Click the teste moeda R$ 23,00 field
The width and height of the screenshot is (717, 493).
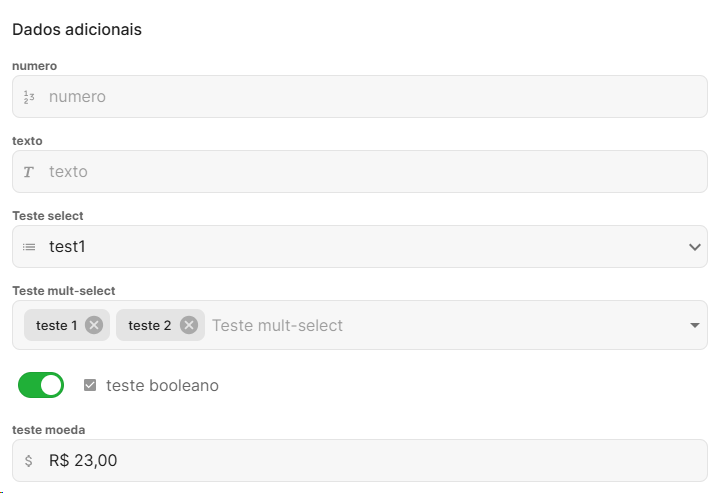370,461
